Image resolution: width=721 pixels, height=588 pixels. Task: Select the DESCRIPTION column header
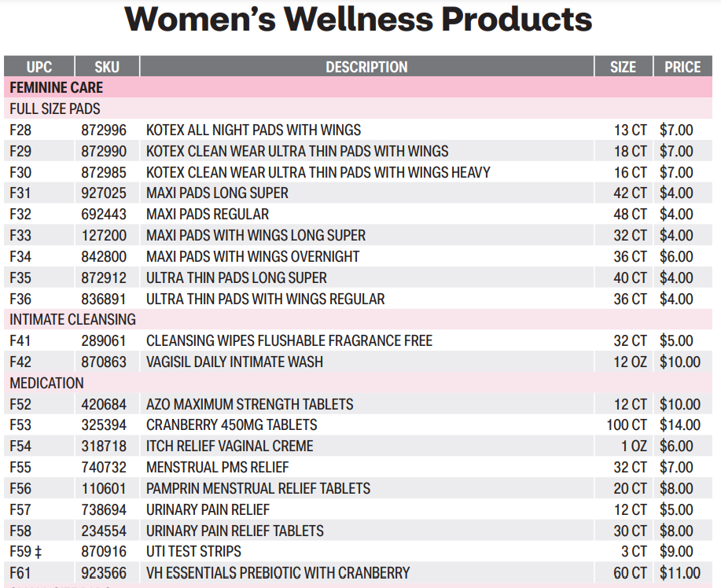(366, 67)
